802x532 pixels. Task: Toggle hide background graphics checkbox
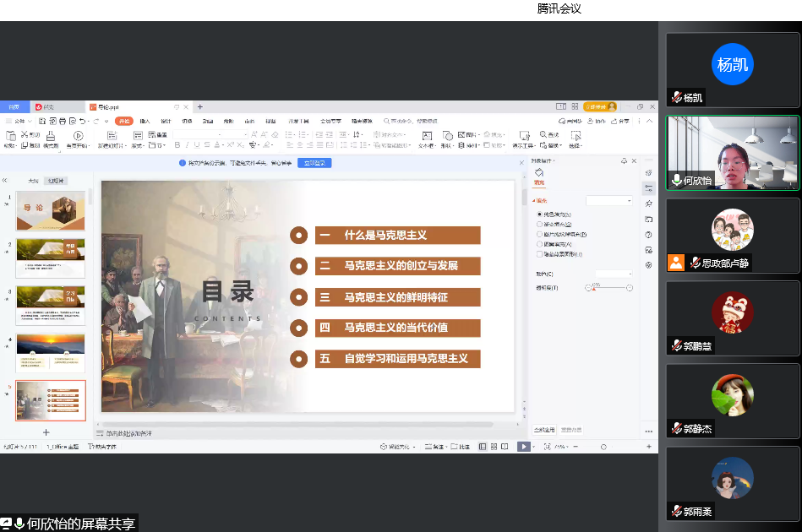click(x=539, y=254)
